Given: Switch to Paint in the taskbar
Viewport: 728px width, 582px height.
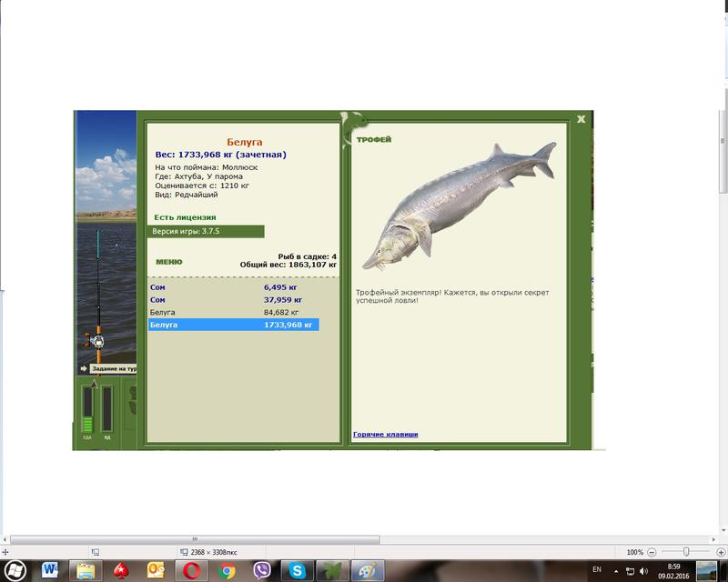Looking at the screenshot, I should (x=368, y=570).
